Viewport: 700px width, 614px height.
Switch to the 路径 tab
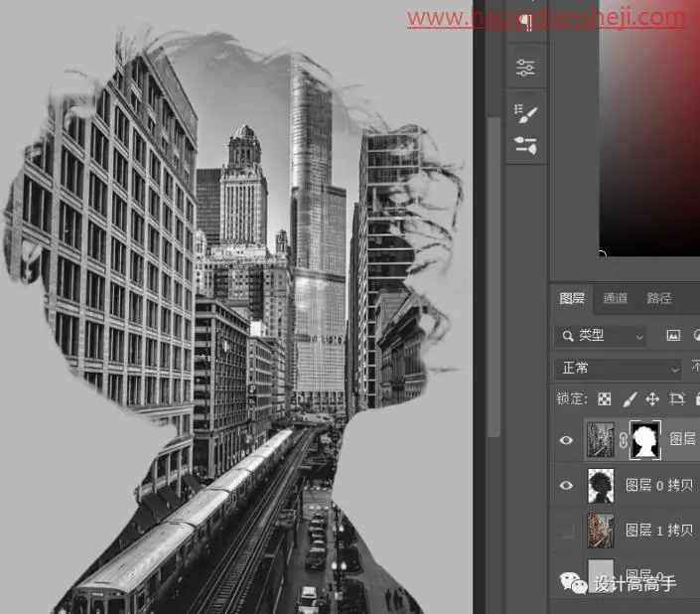658,298
